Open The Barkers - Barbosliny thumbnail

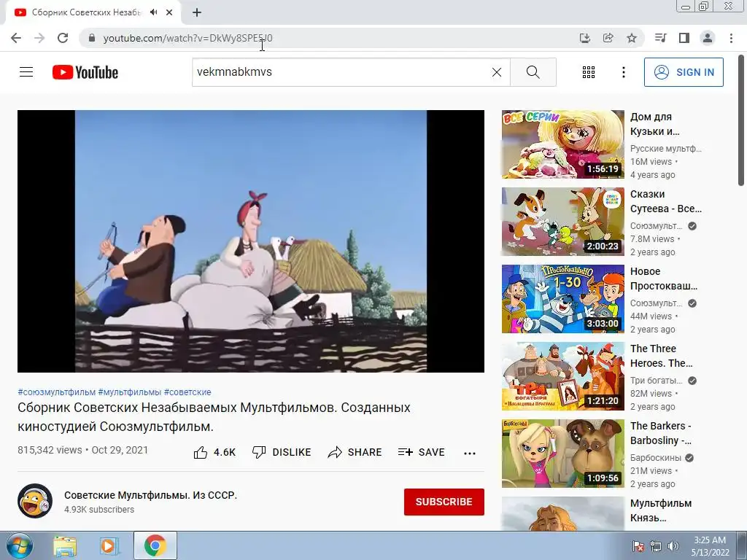[x=562, y=454]
